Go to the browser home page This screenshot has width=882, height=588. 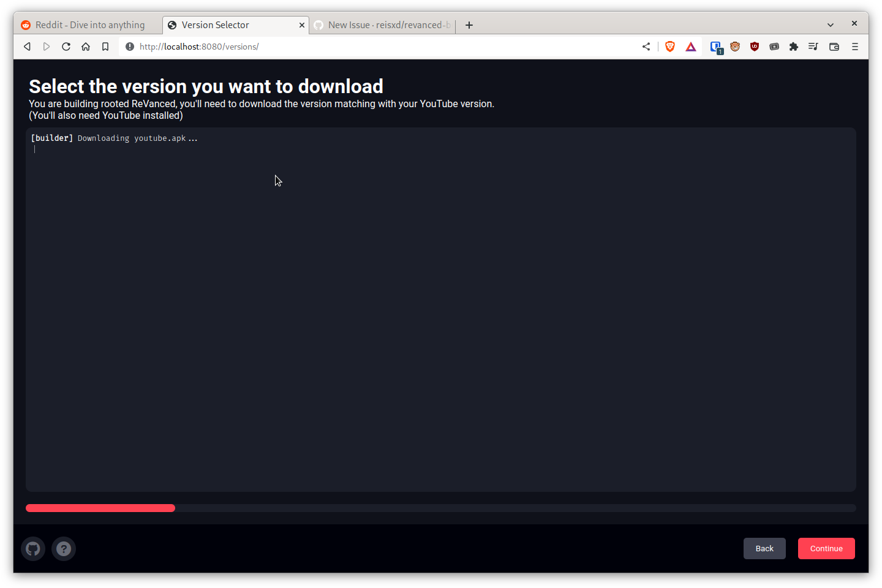[x=86, y=47]
